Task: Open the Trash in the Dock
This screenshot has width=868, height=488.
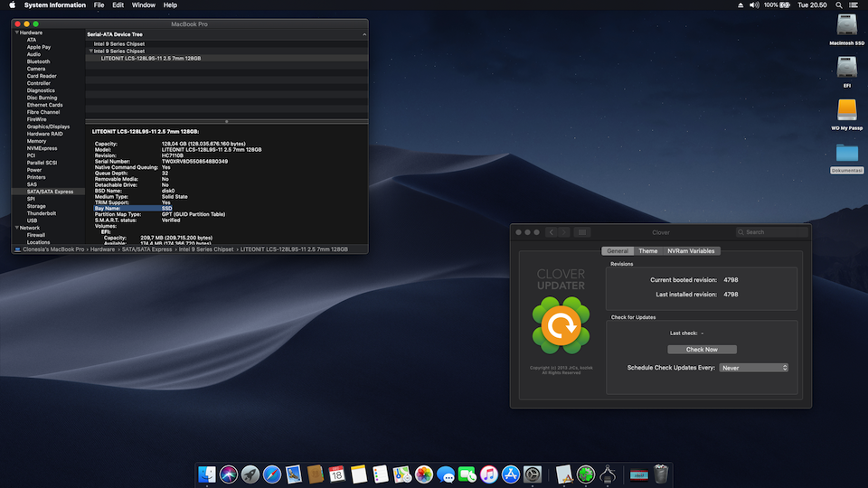Action: click(661, 474)
